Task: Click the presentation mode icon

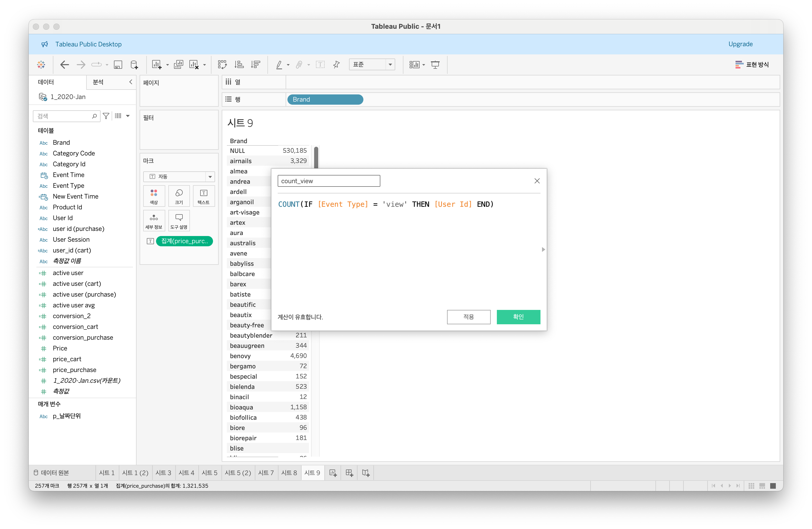Action: pos(435,64)
